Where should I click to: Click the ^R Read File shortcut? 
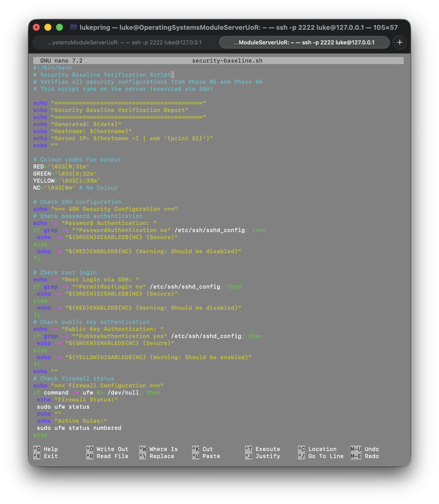coord(107,456)
